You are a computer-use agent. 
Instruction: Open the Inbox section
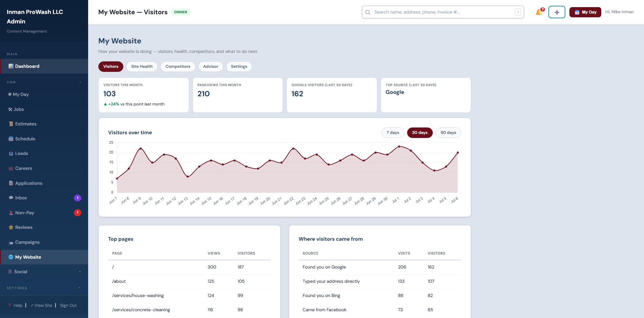tap(44, 198)
